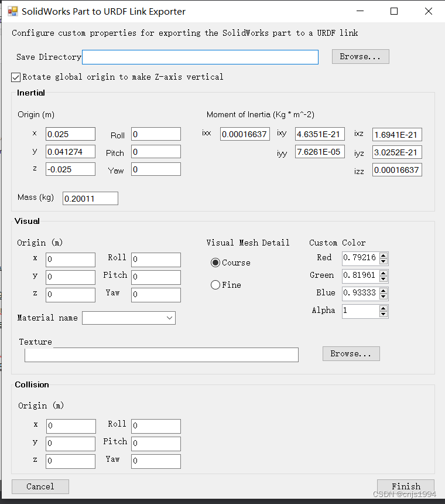Maximize the URDF Link Exporter window
The width and height of the screenshot is (445, 504).
tap(394, 11)
